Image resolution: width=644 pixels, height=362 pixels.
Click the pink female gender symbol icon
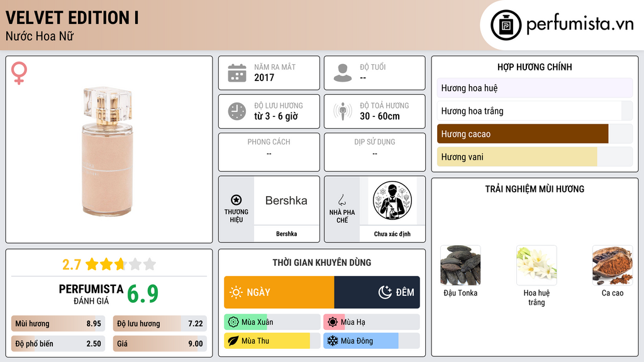pyautogui.click(x=19, y=73)
